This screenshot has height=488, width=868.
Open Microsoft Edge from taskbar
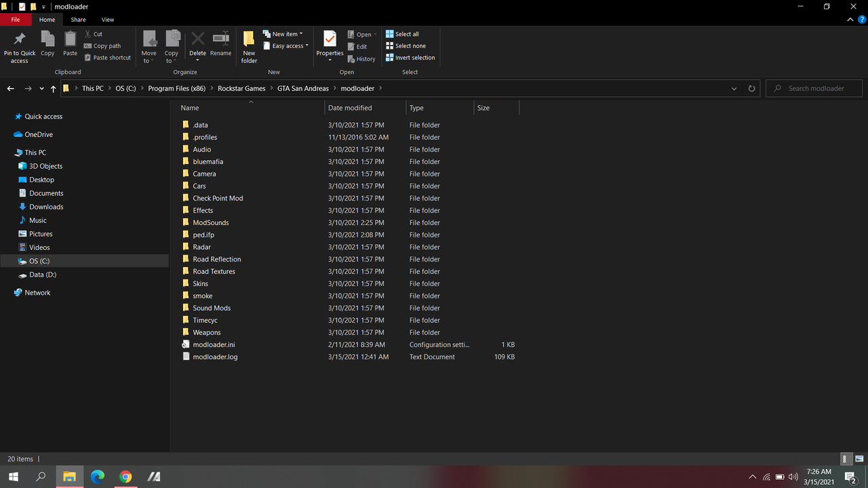98,476
